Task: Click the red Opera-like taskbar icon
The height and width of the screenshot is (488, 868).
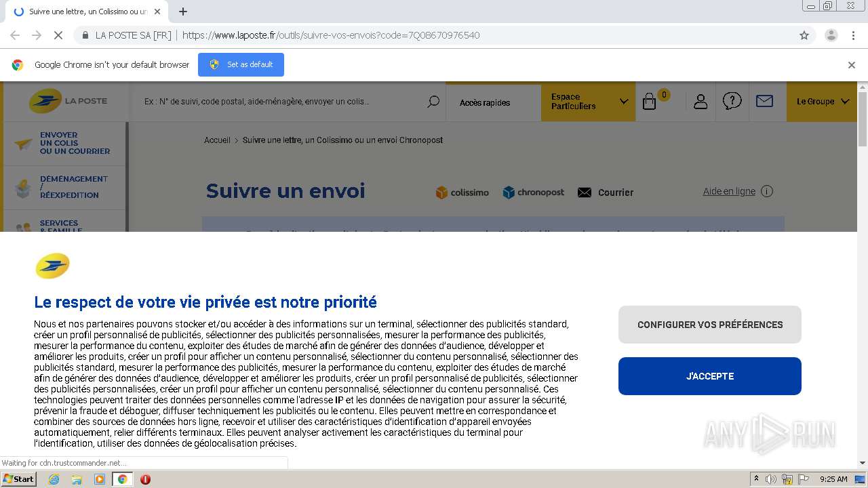Action: (x=145, y=479)
